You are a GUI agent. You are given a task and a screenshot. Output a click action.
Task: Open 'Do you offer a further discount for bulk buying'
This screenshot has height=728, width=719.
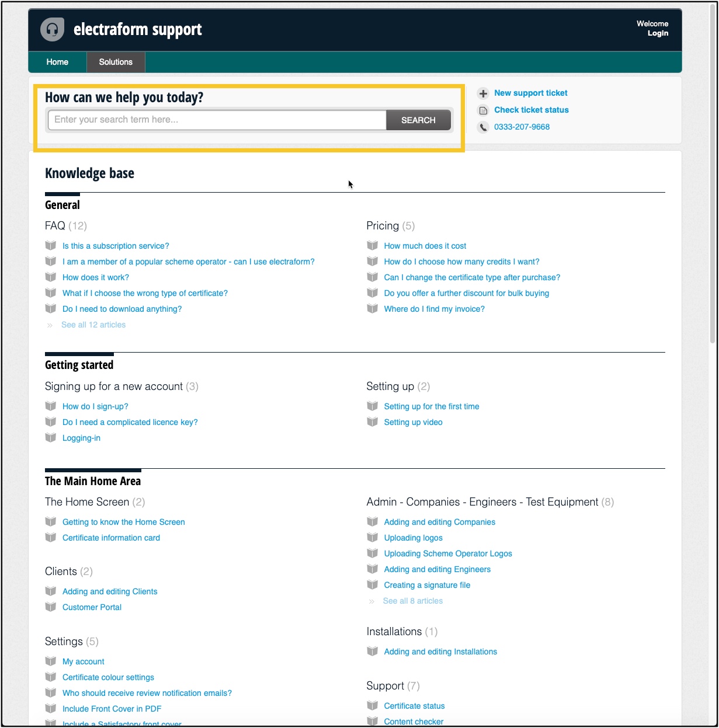point(467,293)
